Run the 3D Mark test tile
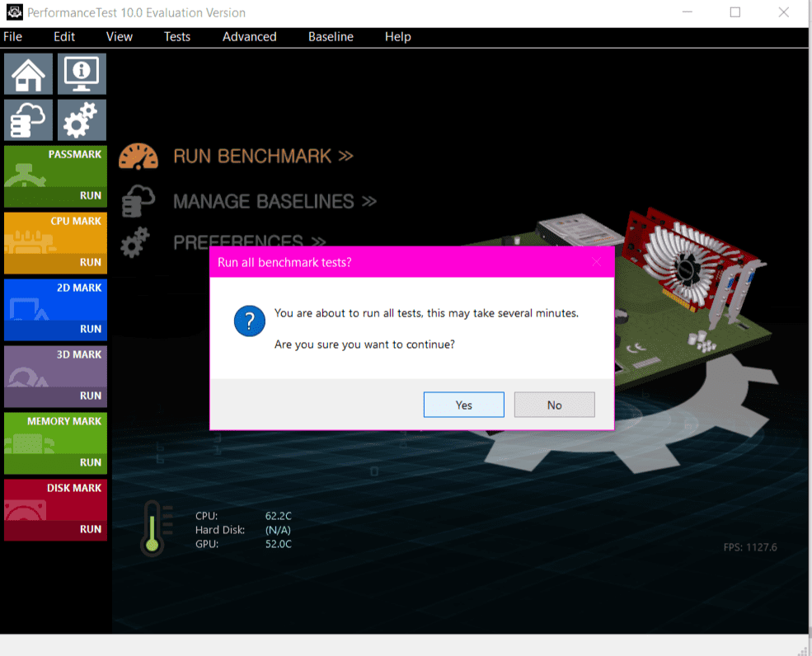Image resolution: width=812 pixels, height=656 pixels. coord(55,377)
